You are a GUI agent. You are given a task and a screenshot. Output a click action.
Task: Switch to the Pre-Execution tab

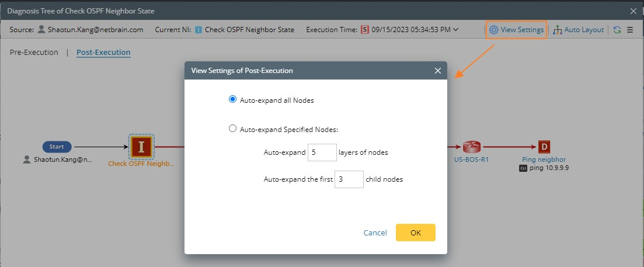(34, 53)
